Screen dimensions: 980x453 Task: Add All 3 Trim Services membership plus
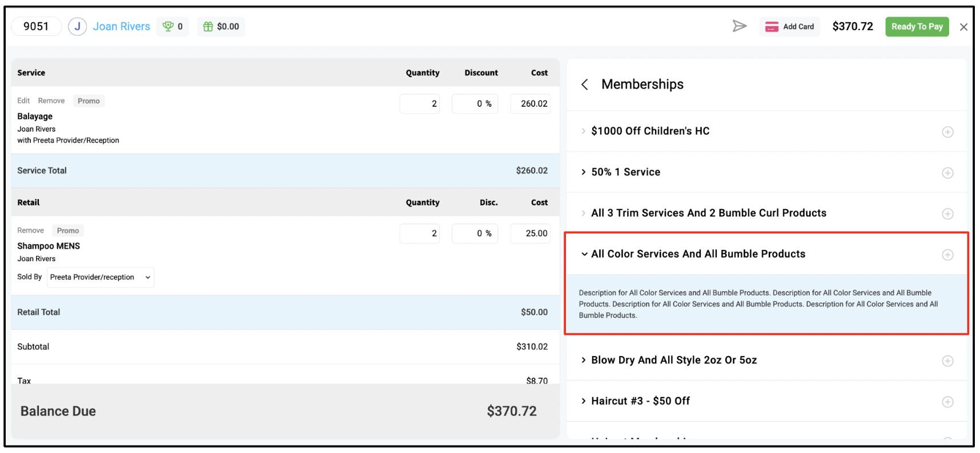point(947,214)
